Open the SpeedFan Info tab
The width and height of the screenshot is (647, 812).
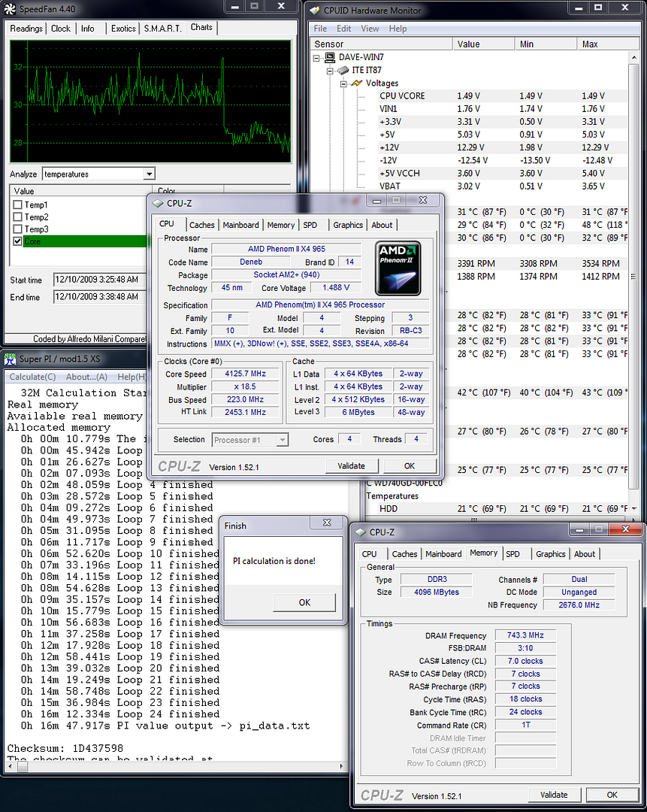pos(87,29)
